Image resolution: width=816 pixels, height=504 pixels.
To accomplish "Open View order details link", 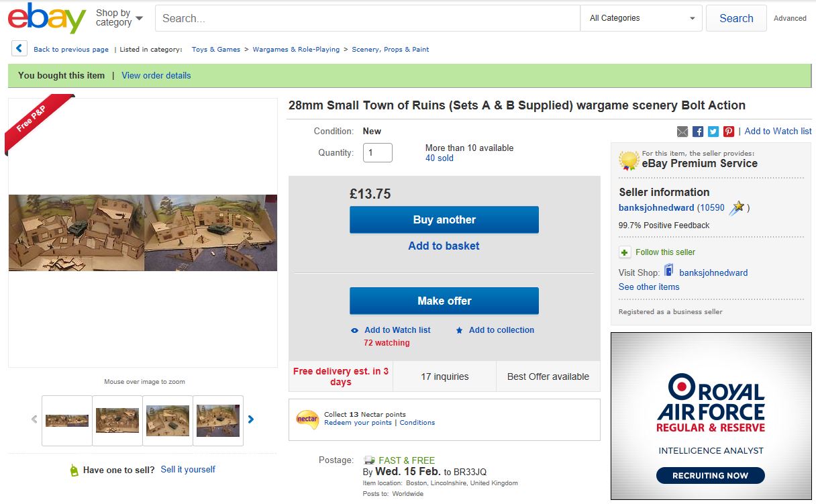I will (x=156, y=76).
